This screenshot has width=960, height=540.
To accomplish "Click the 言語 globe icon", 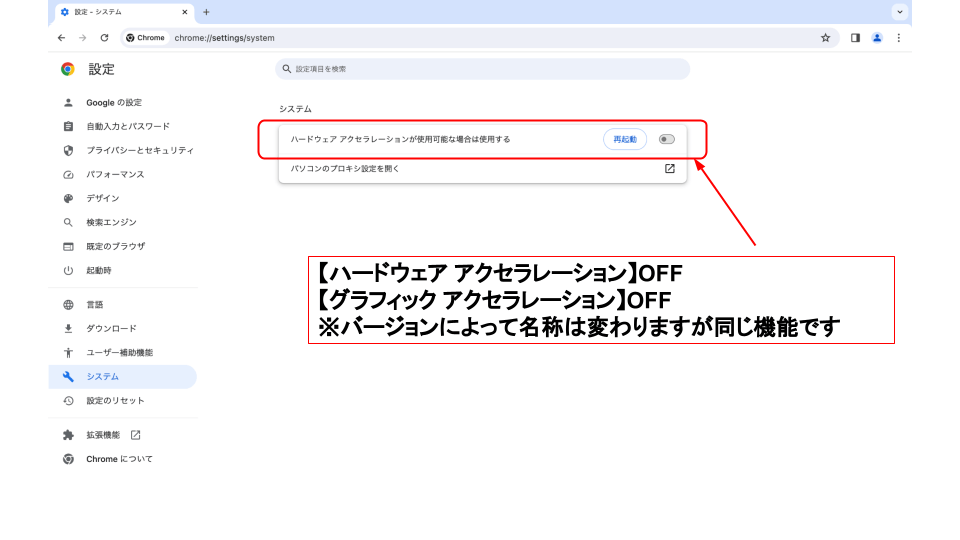I will (69, 305).
